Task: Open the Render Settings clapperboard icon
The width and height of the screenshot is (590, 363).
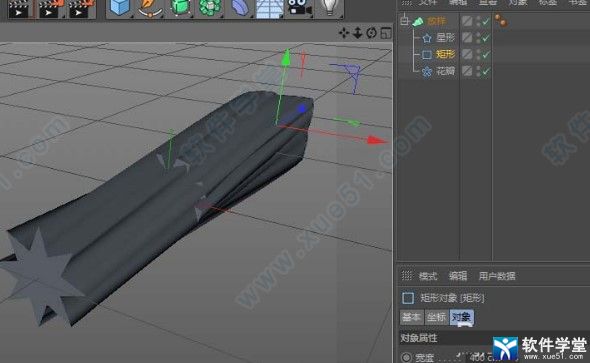Action: click(x=81, y=9)
